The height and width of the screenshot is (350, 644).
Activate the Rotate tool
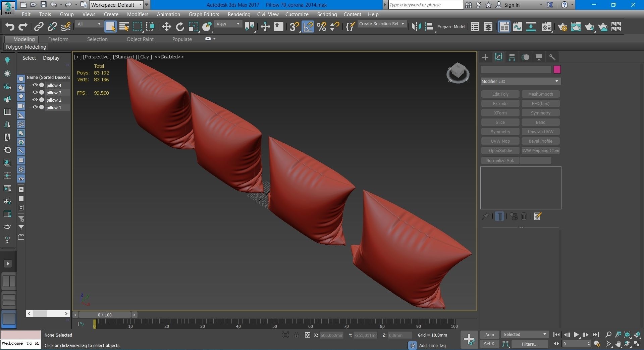pyautogui.click(x=180, y=27)
